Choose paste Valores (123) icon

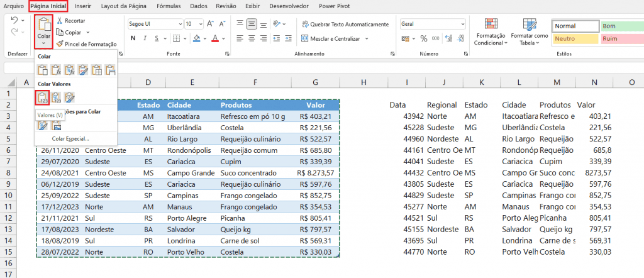click(42, 97)
